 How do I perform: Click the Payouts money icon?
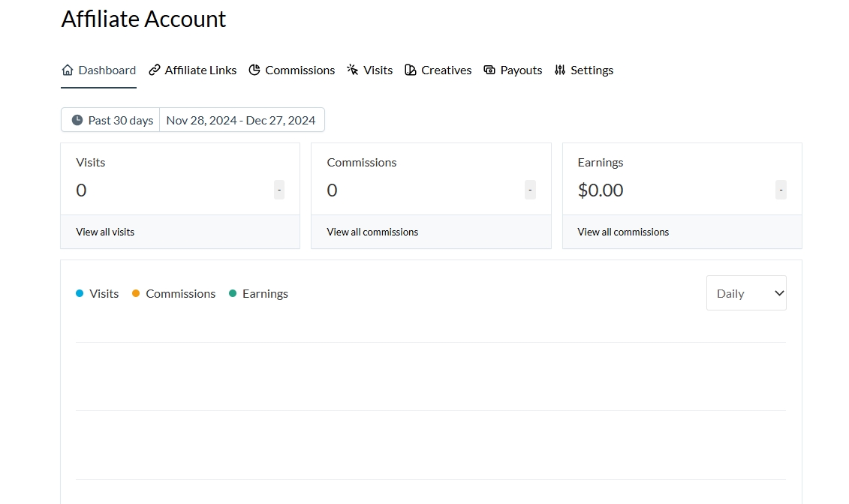pyautogui.click(x=489, y=70)
